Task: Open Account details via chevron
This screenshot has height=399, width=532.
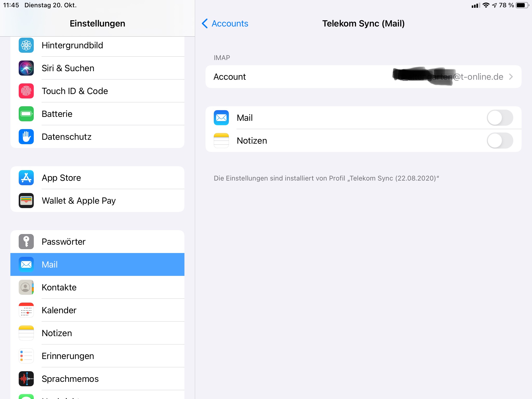Action: tap(511, 77)
